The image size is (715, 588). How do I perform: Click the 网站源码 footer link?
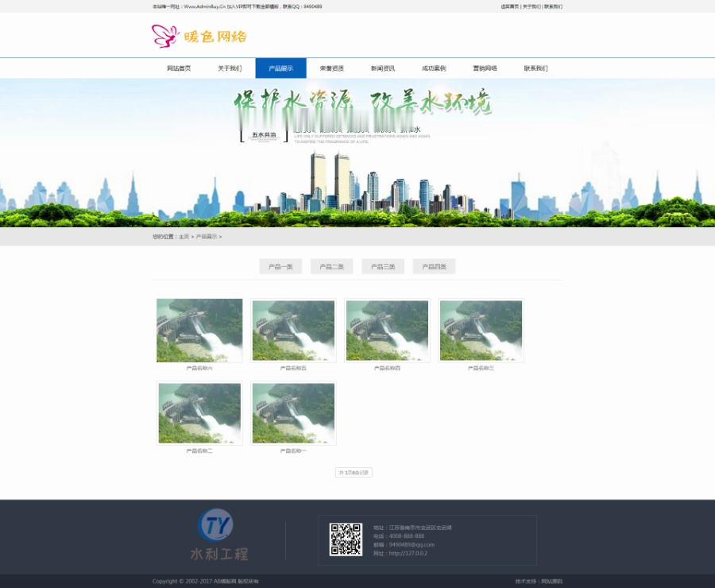(x=552, y=581)
